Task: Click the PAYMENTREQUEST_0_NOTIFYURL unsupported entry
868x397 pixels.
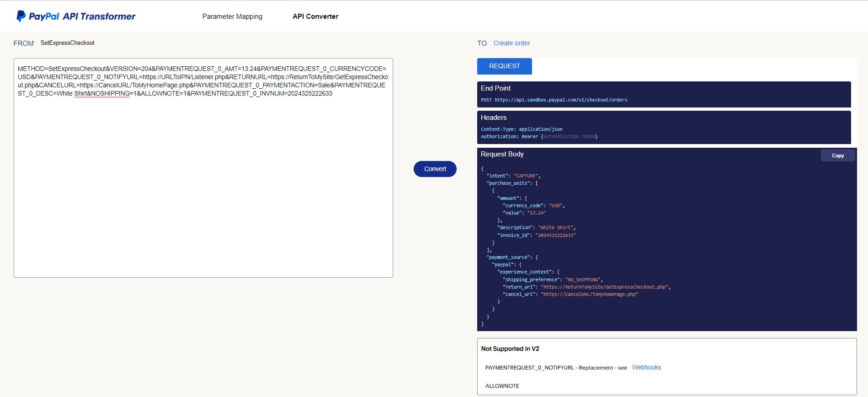Action: click(529, 368)
